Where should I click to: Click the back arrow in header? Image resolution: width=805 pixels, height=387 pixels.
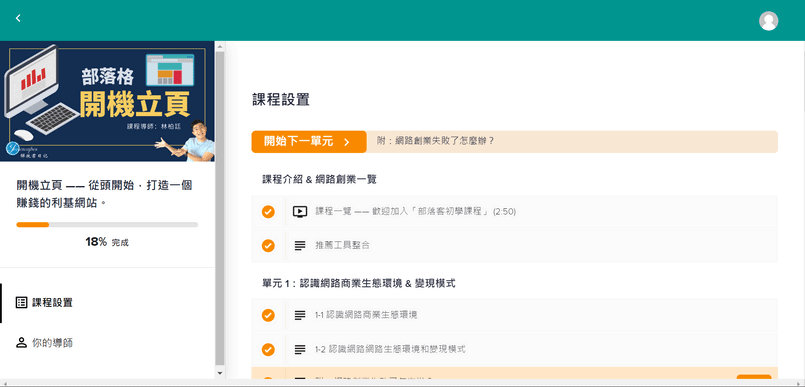[x=18, y=18]
